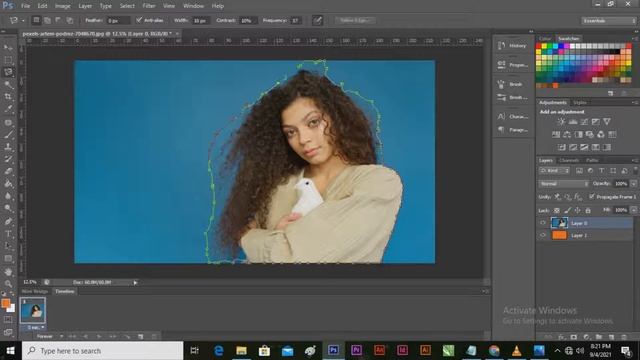Image resolution: width=640 pixels, height=360 pixels.
Task: Select frame 1 thumbnail in Timeline
Action: pos(33,310)
